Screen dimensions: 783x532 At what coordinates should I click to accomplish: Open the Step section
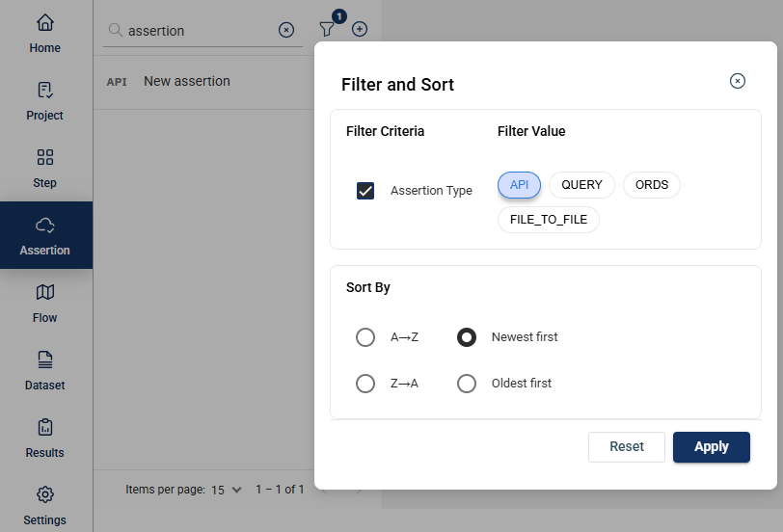click(x=45, y=169)
